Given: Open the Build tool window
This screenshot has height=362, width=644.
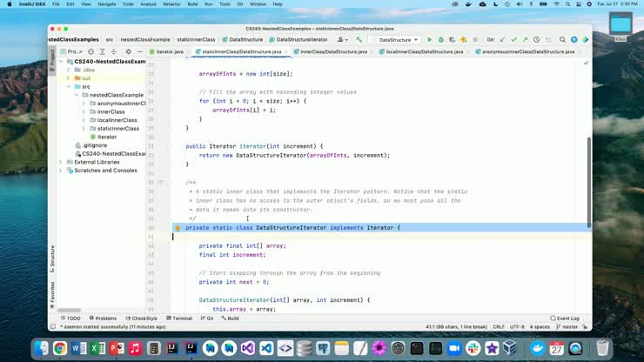Looking at the screenshot, I should coord(230,318).
